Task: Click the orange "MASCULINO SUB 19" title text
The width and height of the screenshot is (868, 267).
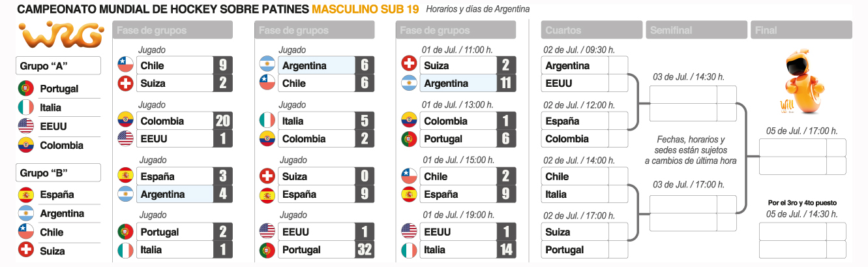Action: 365,9
